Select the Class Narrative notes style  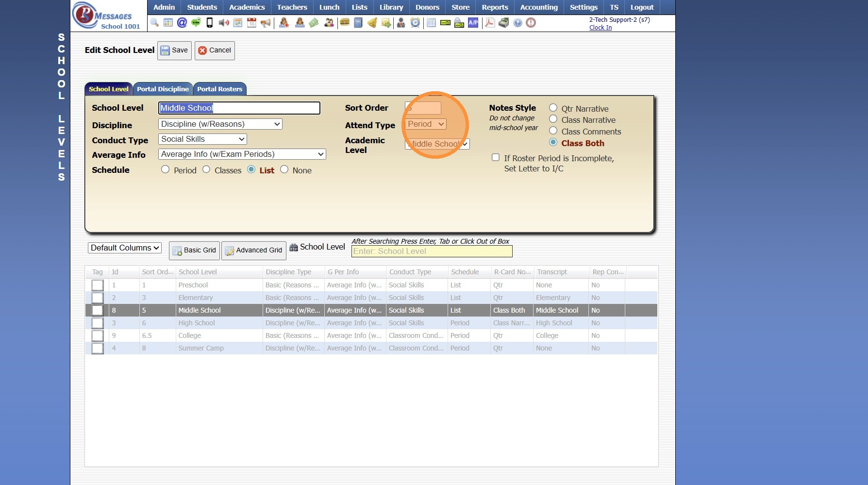click(x=553, y=119)
